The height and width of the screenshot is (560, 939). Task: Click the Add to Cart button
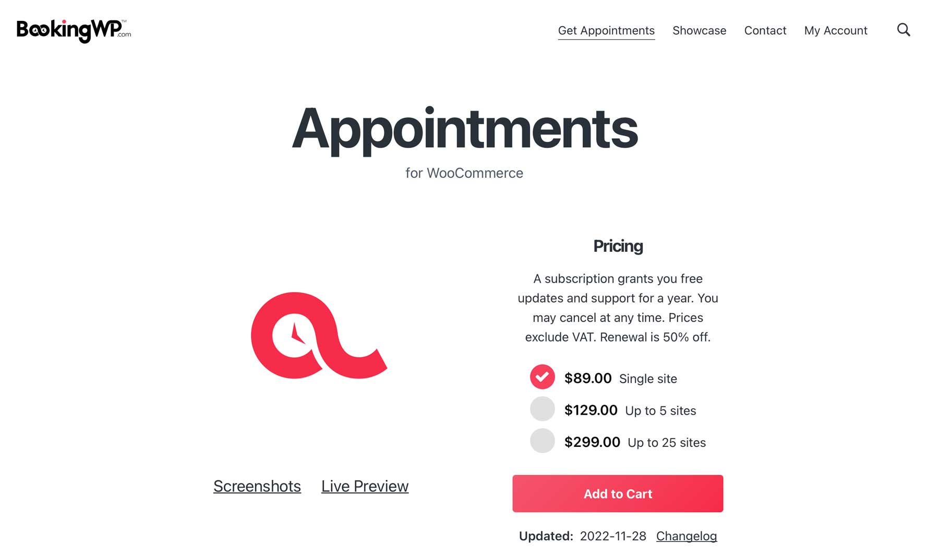click(618, 494)
